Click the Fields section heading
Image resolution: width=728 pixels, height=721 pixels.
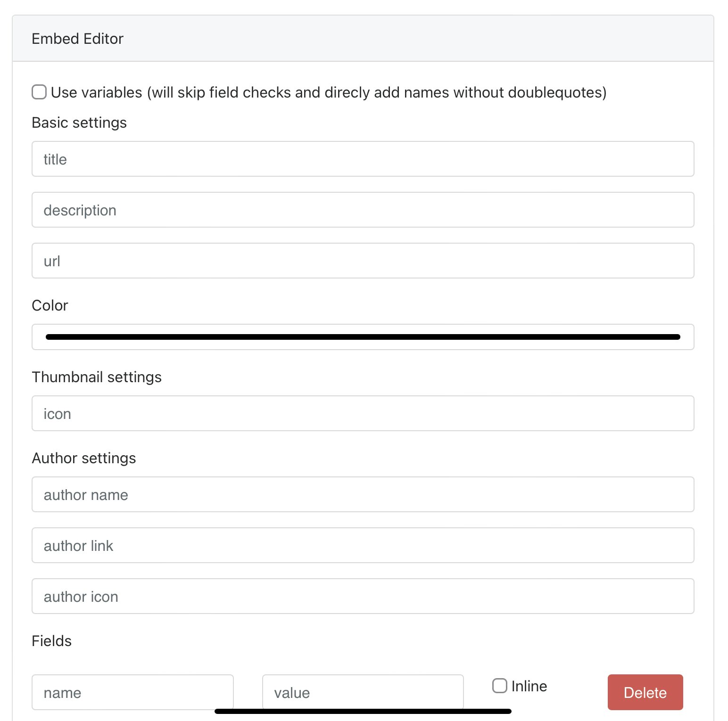52,641
